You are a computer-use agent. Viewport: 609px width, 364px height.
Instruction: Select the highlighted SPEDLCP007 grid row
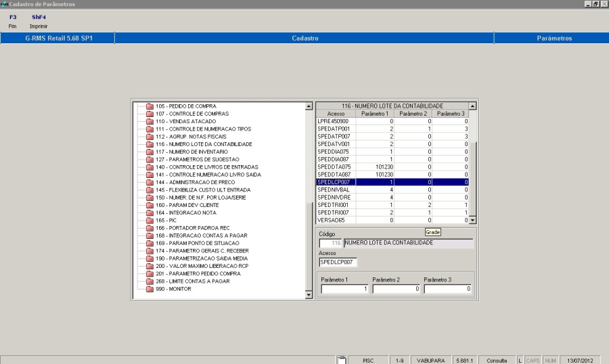pyautogui.click(x=392, y=182)
